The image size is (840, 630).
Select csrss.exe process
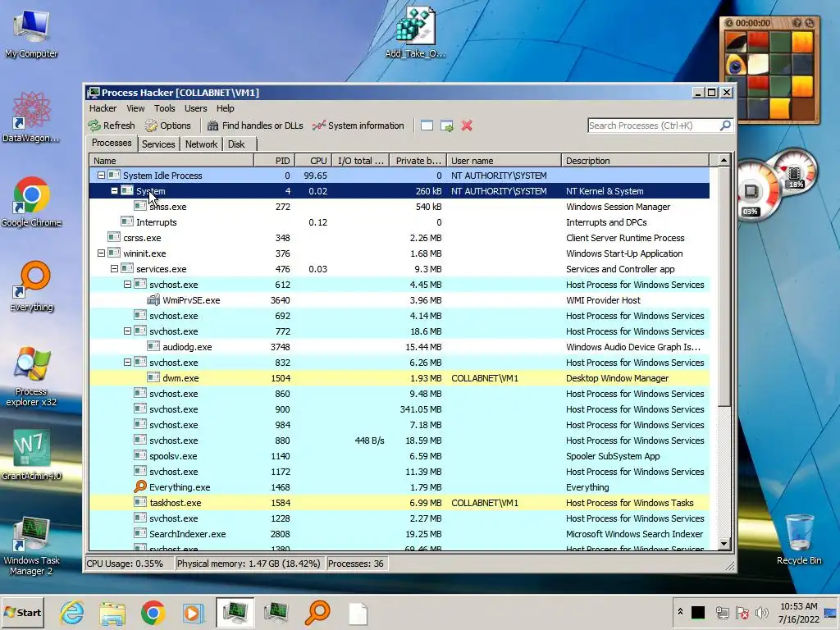tap(399, 237)
